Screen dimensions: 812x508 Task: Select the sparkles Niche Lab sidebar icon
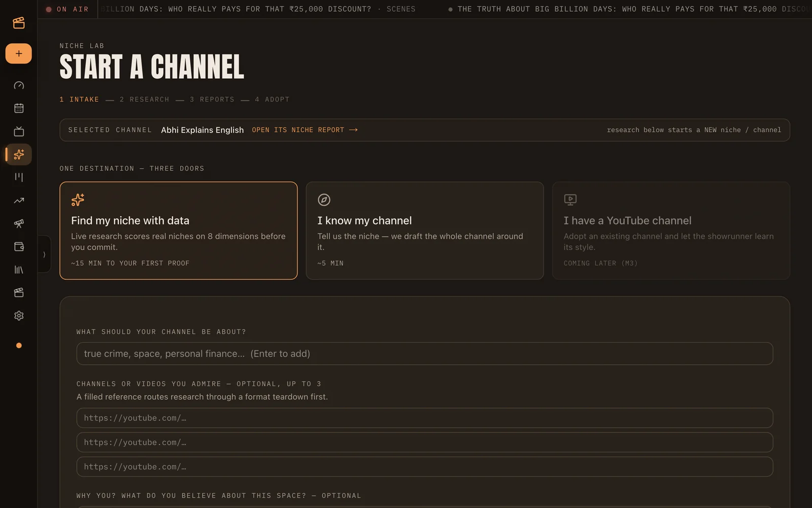pyautogui.click(x=19, y=154)
